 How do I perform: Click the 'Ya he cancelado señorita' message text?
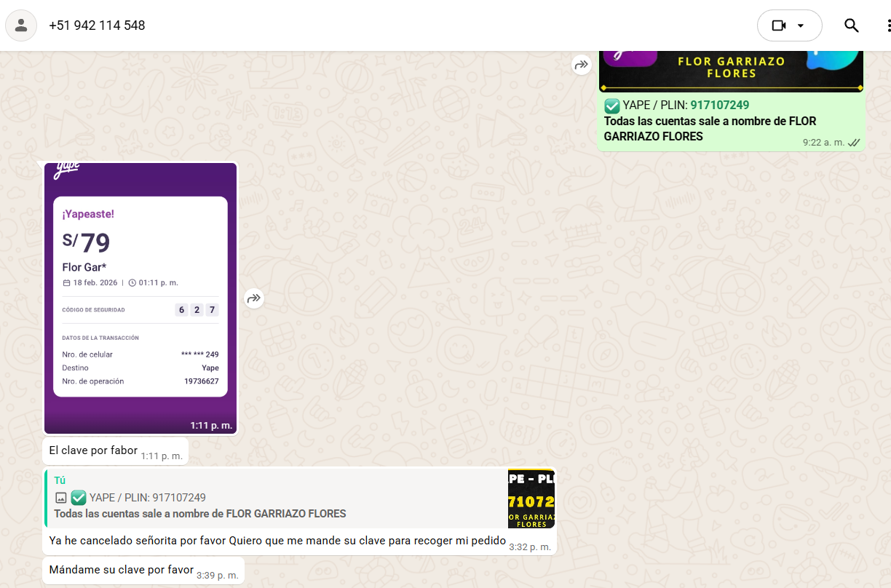coord(277,541)
